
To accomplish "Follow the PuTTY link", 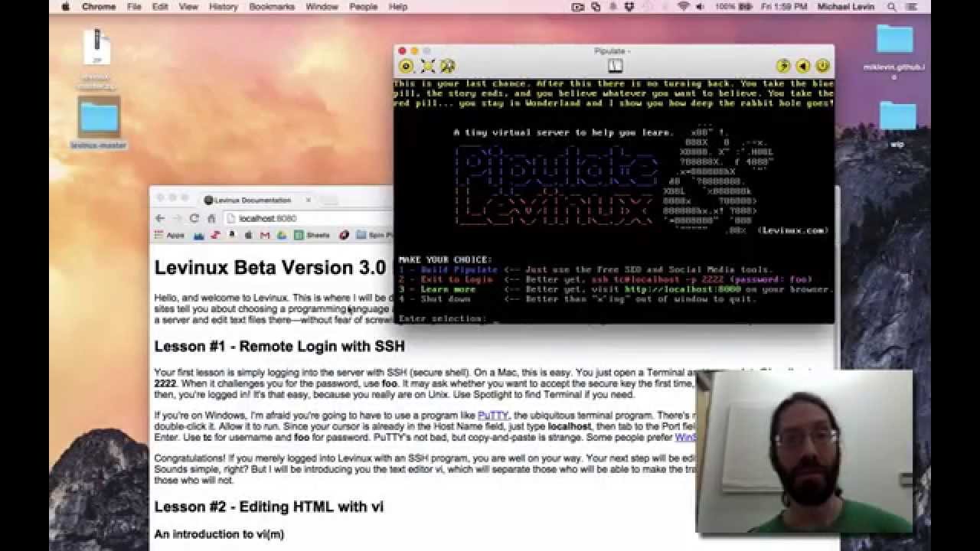I will (493, 416).
